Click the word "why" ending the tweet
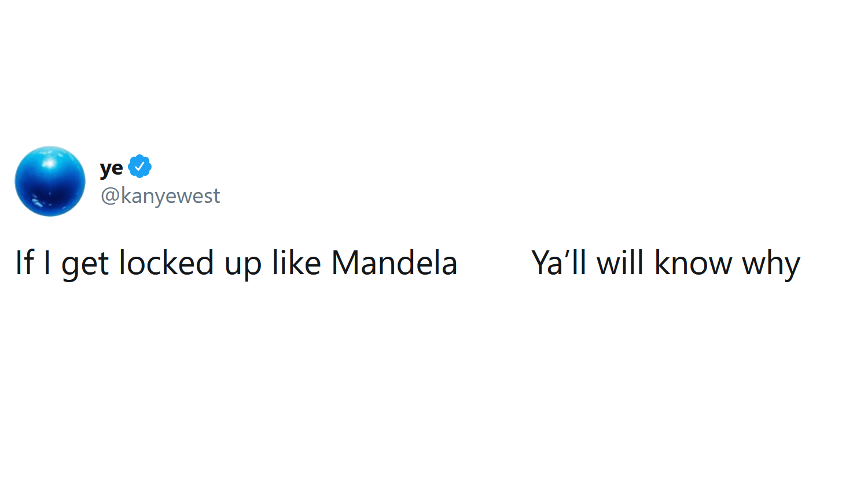The height and width of the screenshot is (488, 868). point(771,265)
